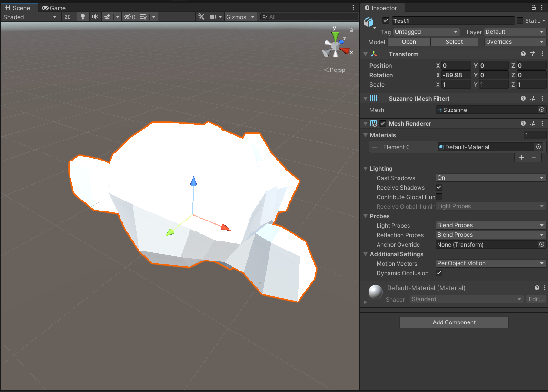Open the component tools wrench icon
This screenshot has height=392, width=548.
[201, 17]
